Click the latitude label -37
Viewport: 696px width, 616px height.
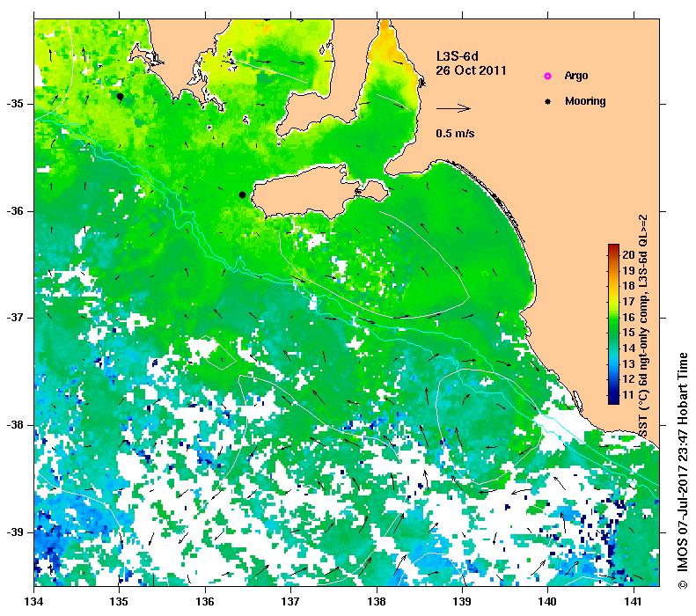coord(15,319)
